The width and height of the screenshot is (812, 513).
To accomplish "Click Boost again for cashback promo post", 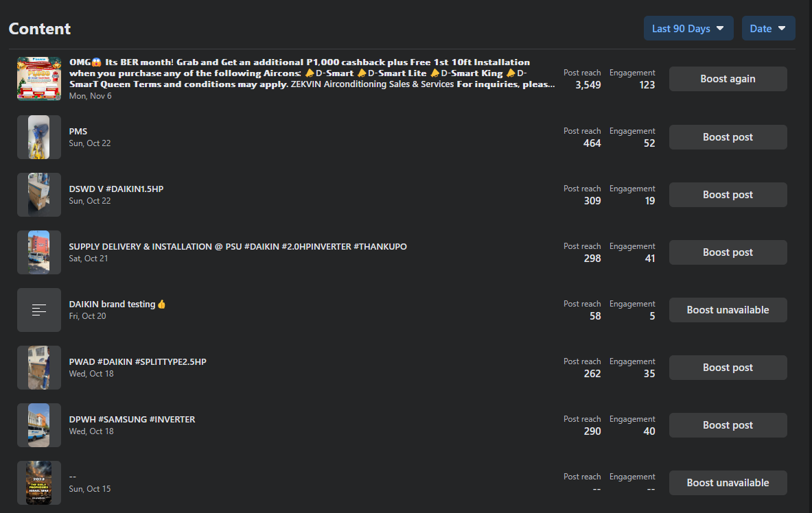I will [x=728, y=79].
